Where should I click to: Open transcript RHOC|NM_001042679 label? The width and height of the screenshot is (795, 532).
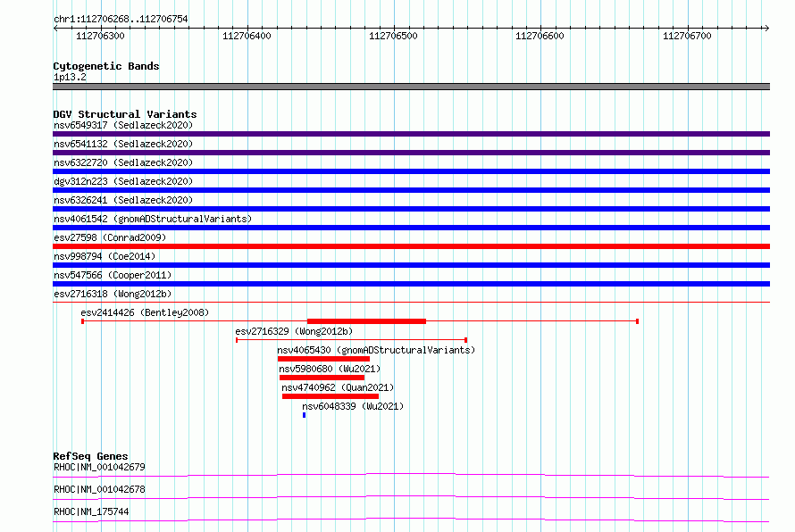pos(99,467)
